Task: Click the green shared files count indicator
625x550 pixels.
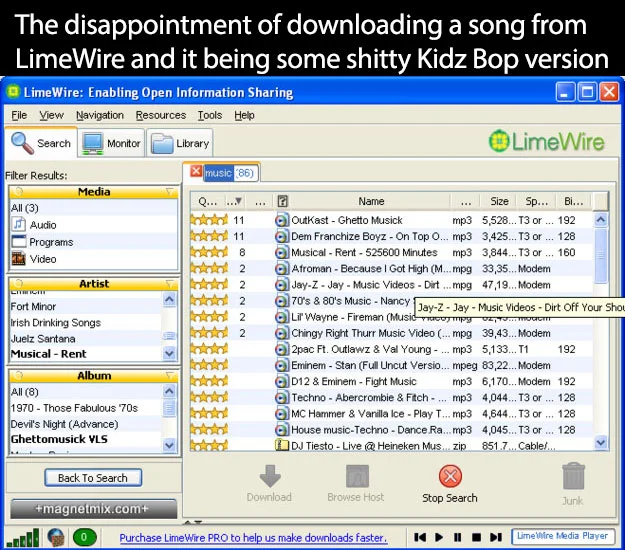Action: coord(84,537)
